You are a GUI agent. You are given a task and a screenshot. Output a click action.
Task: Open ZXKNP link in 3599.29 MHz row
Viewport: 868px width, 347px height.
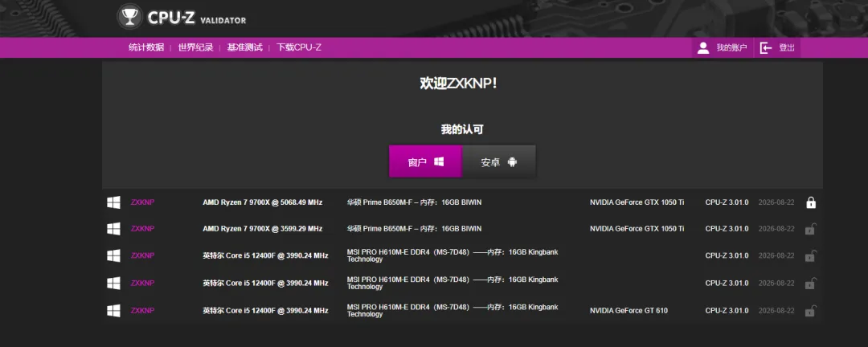point(142,229)
